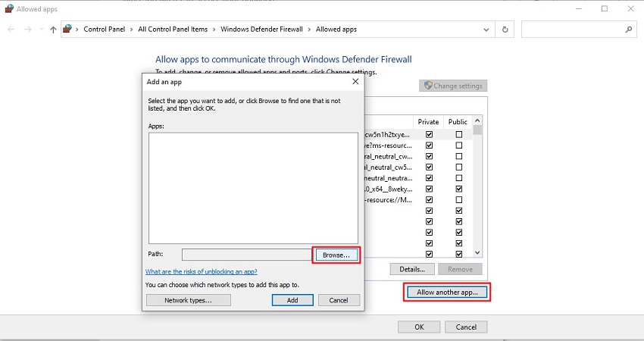Open the risks of unblocking an app link
This screenshot has height=341, width=644.
[x=201, y=271]
